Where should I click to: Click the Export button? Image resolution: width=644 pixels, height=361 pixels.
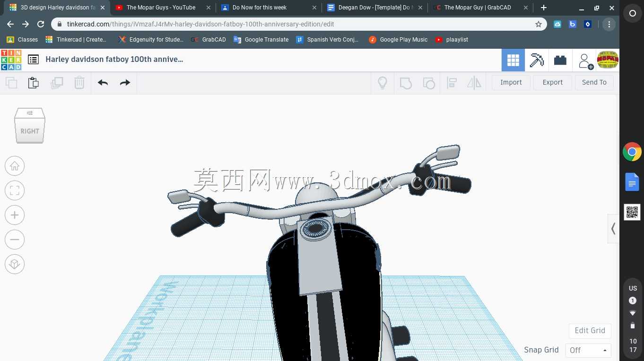tap(552, 82)
